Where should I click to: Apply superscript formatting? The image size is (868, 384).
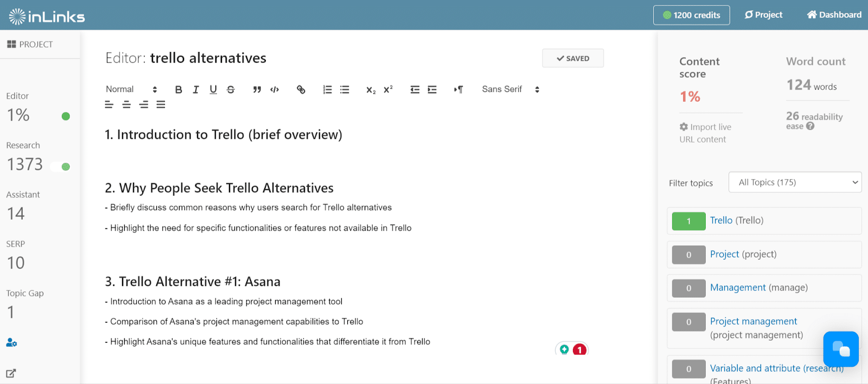click(388, 89)
